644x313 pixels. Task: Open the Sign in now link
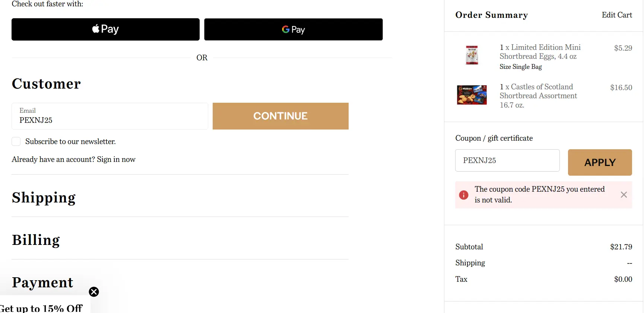pyautogui.click(x=116, y=159)
